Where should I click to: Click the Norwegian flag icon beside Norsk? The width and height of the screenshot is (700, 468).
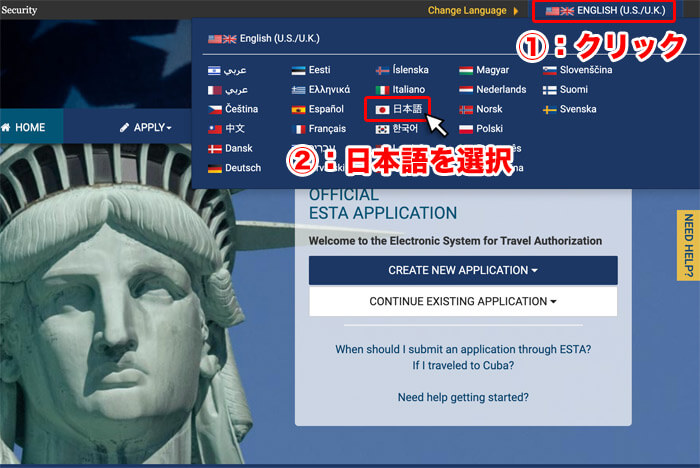click(466, 109)
